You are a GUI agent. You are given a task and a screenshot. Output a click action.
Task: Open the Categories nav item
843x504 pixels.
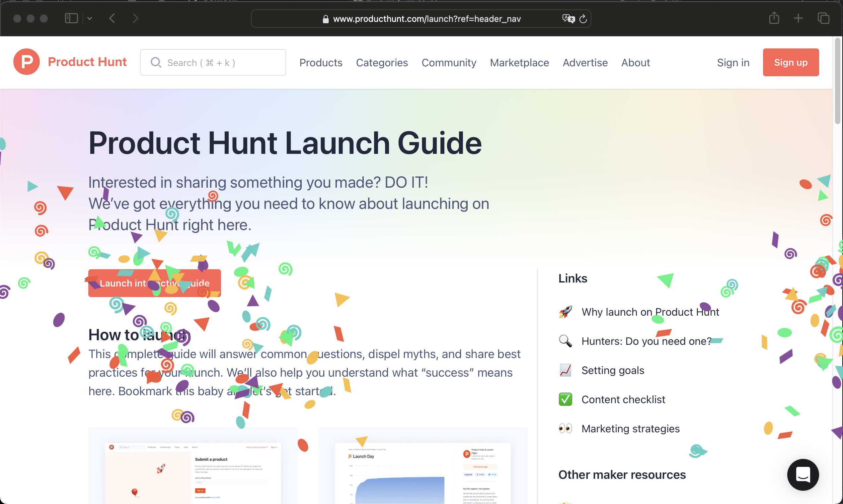pos(382,62)
